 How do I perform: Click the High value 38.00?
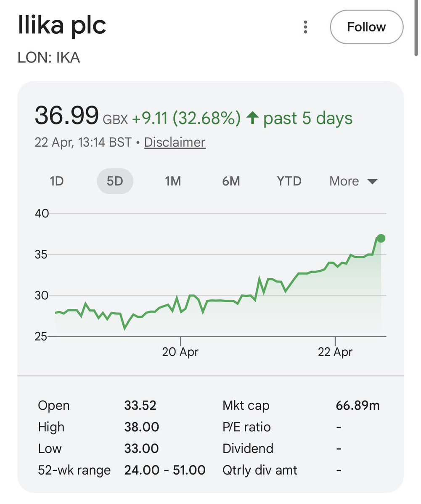click(x=141, y=427)
